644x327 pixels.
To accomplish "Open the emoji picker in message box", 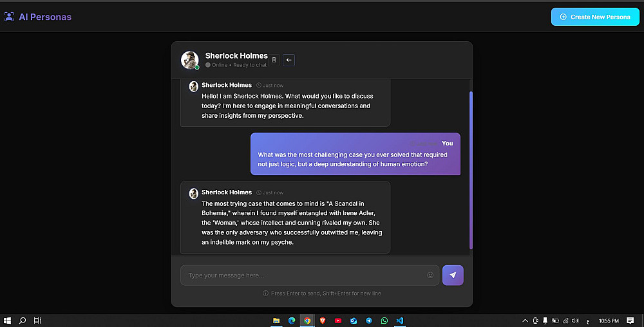I will click(430, 276).
